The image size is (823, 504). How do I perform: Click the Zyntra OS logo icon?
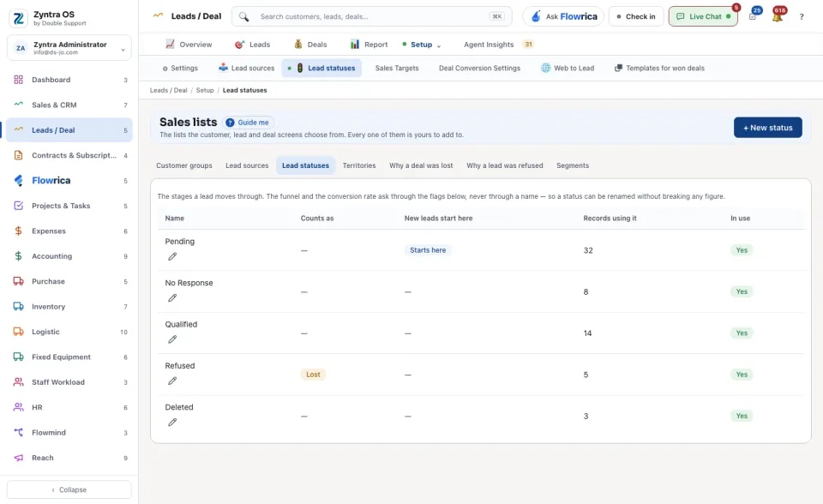tap(18, 18)
